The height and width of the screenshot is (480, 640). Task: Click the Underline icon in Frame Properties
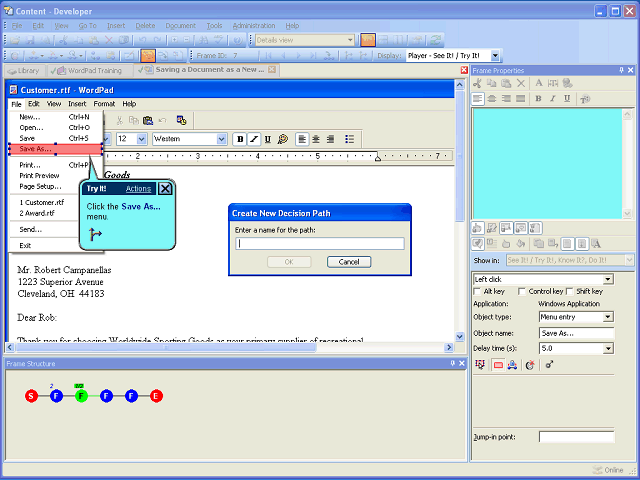coord(567,98)
